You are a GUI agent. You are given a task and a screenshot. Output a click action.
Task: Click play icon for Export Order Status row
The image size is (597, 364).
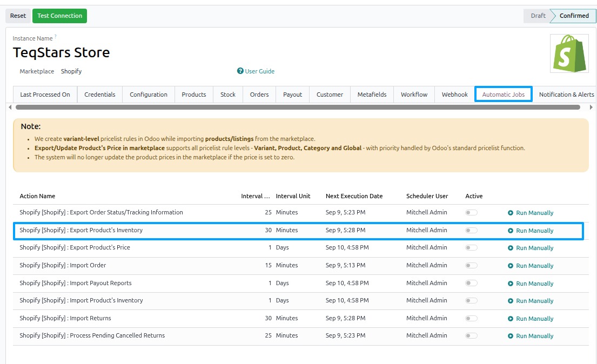click(x=511, y=213)
